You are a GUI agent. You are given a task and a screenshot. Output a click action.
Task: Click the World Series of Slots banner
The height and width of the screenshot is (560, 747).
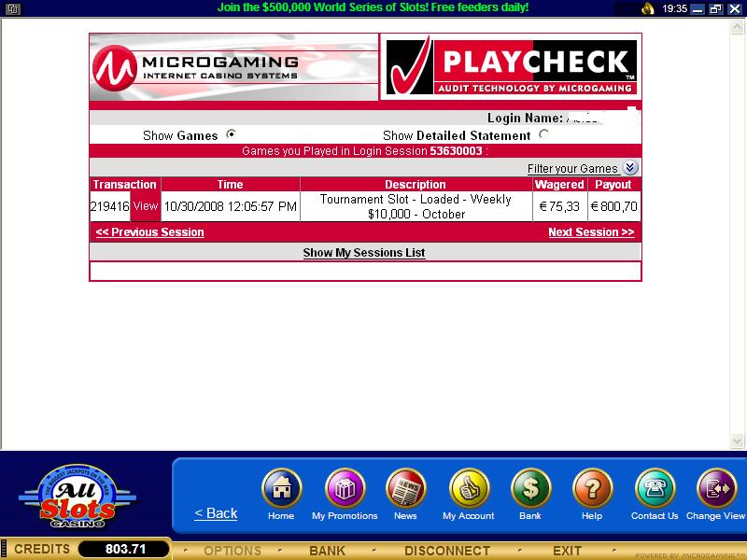pos(373,7)
